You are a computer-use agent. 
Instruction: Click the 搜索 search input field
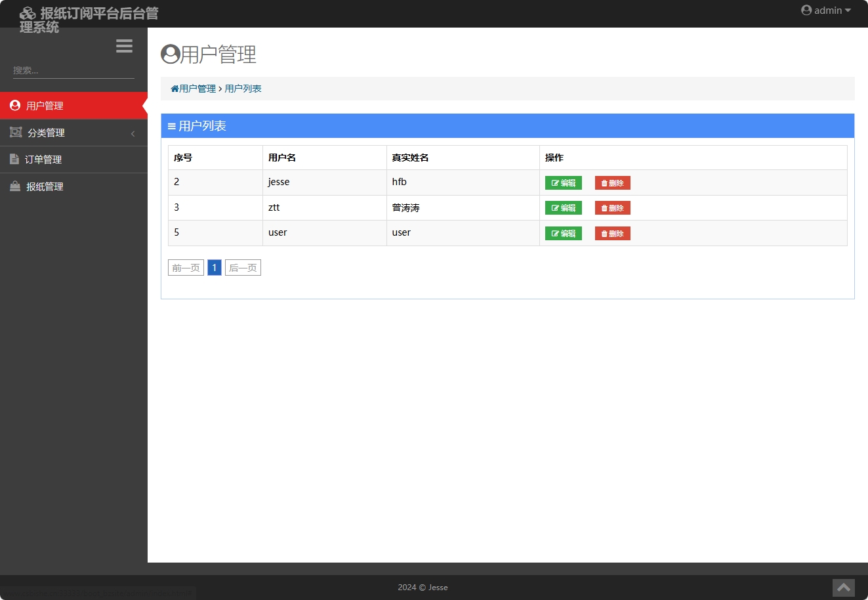point(72,70)
